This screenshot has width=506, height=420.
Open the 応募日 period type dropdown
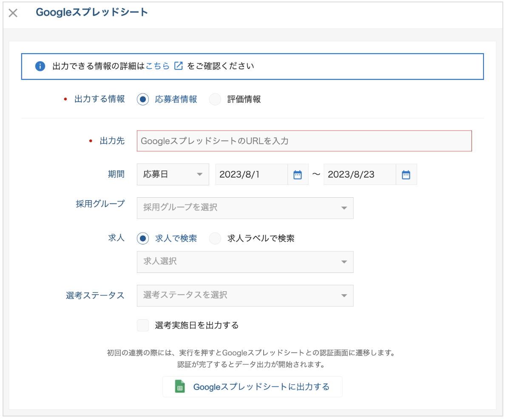173,175
